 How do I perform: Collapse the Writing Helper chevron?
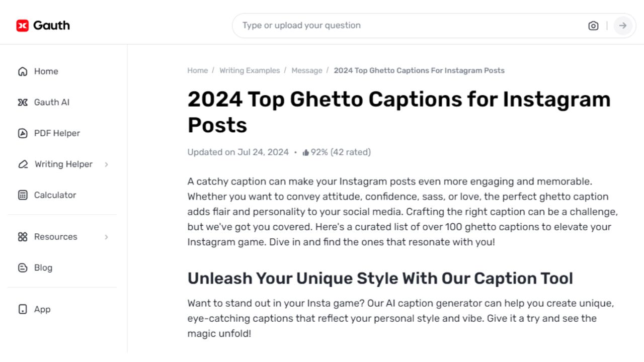(x=106, y=164)
